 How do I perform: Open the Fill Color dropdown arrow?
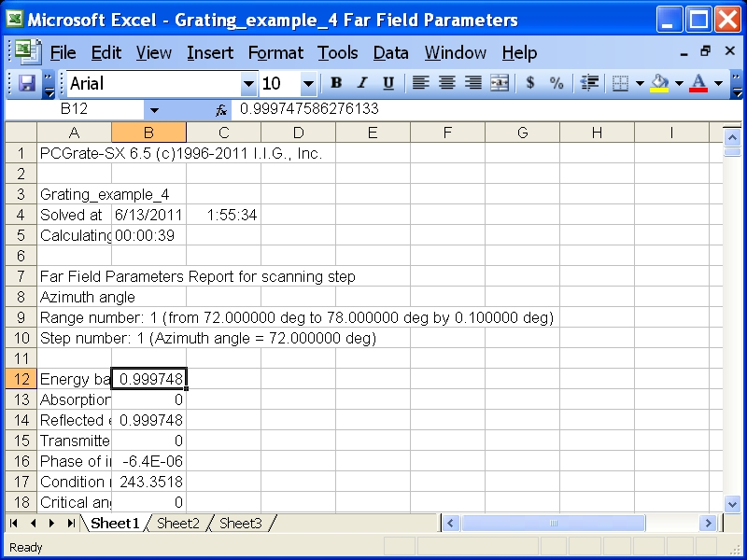680,84
